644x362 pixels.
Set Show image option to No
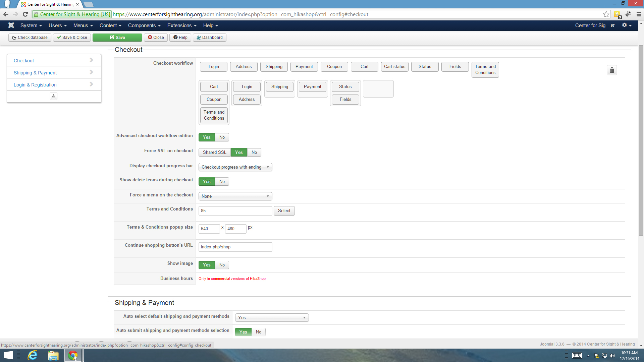(x=222, y=265)
